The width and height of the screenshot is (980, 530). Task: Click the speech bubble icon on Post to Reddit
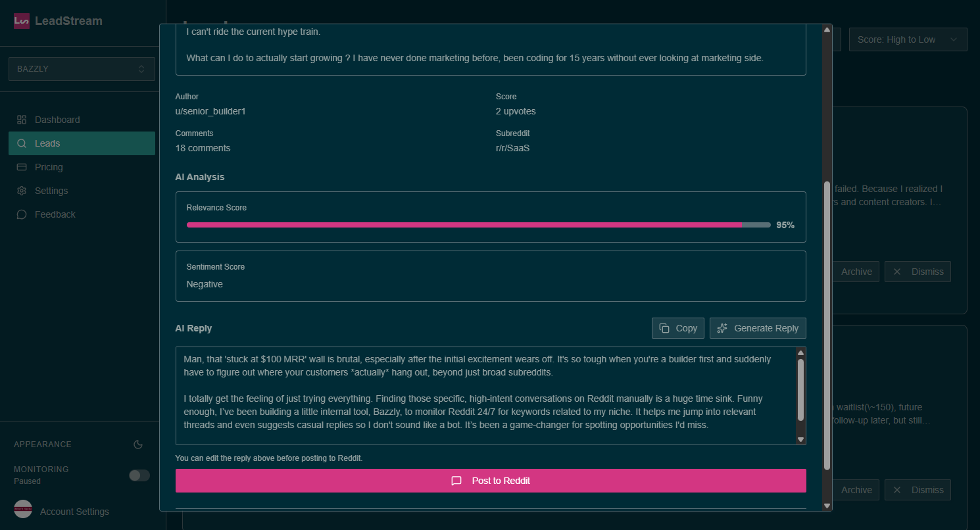coord(456,481)
